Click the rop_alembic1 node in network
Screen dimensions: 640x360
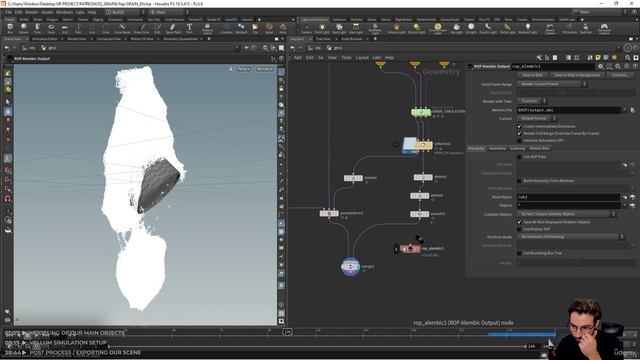click(x=410, y=249)
